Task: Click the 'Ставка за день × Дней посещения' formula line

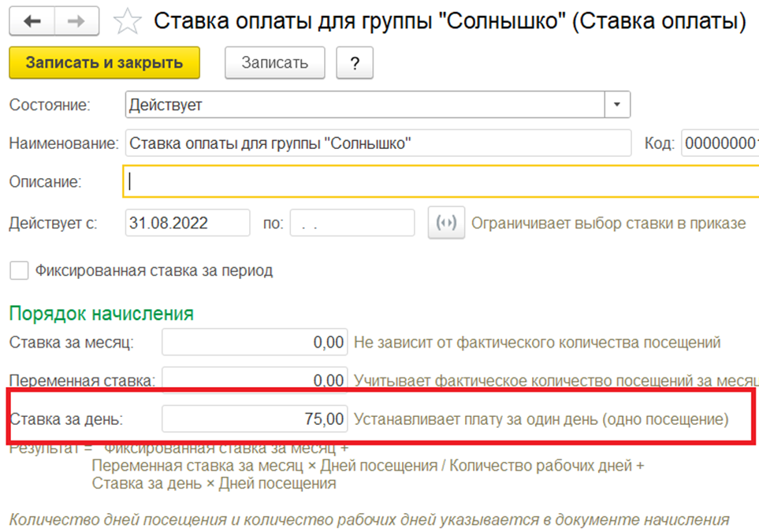Action: [214, 483]
